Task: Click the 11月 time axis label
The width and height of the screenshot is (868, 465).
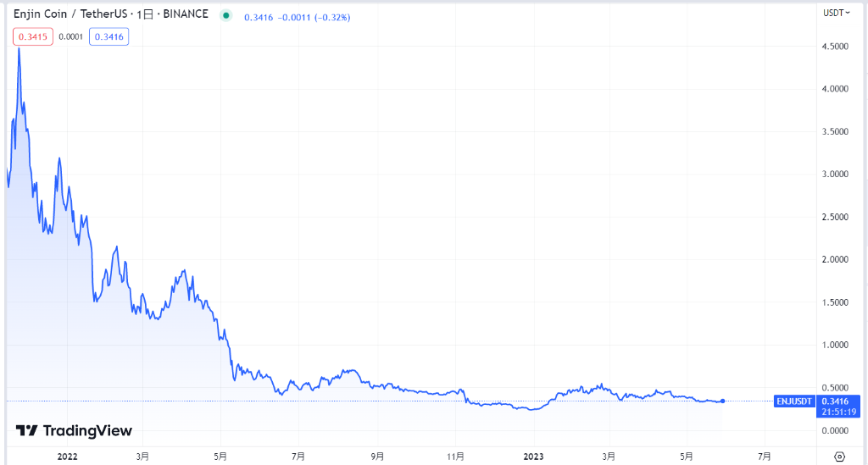Action: point(455,457)
